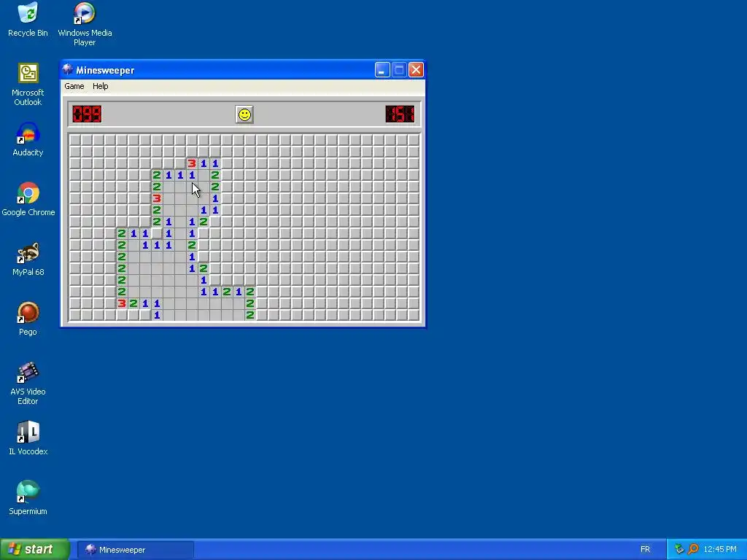The width and height of the screenshot is (747, 560).
Task: Select the Windows Media Player shortcut
Action: [x=85, y=24]
